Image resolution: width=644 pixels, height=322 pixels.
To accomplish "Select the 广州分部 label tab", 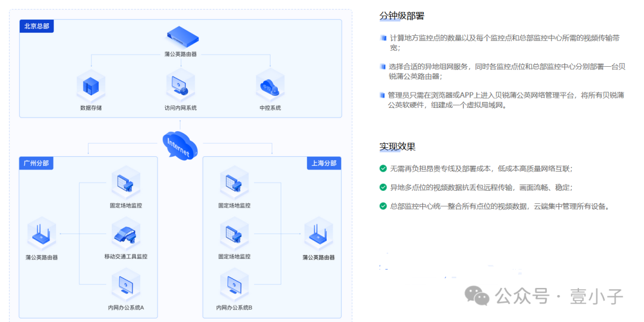I will tap(36, 163).
